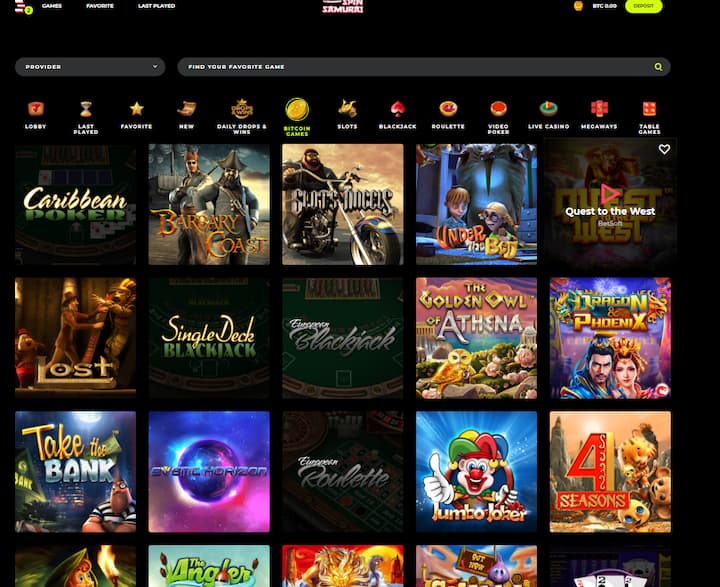Click the search magnifier icon
Screen dimensions: 720x587
pyautogui.click(x=658, y=67)
